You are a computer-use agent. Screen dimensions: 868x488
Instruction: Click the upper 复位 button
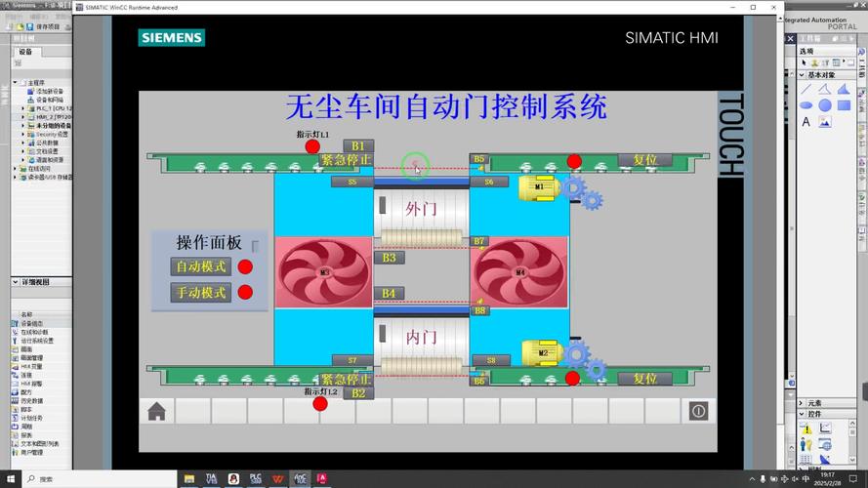645,160
